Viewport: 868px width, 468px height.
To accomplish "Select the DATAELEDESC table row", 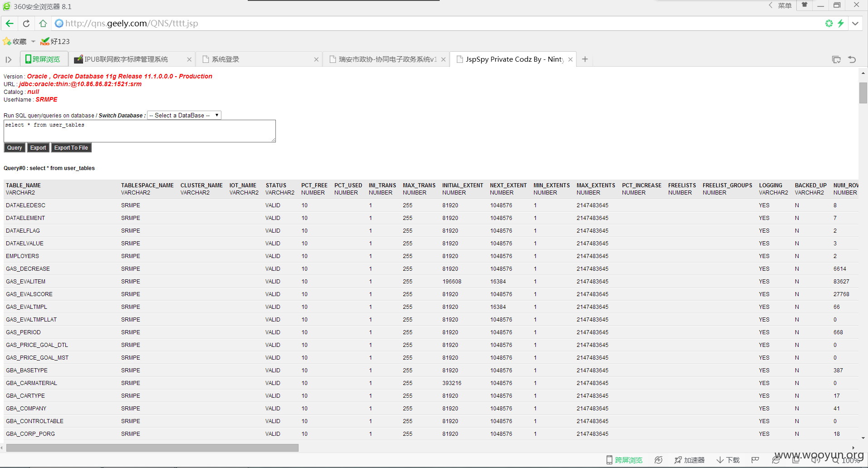I will click(x=431, y=205).
